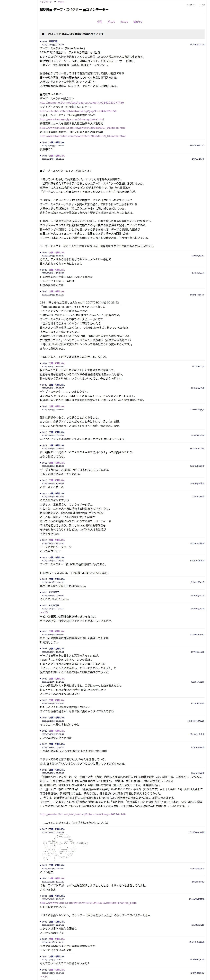Go to 前100 posts
This screenshot has width=210, height=980.
coord(111,22)
